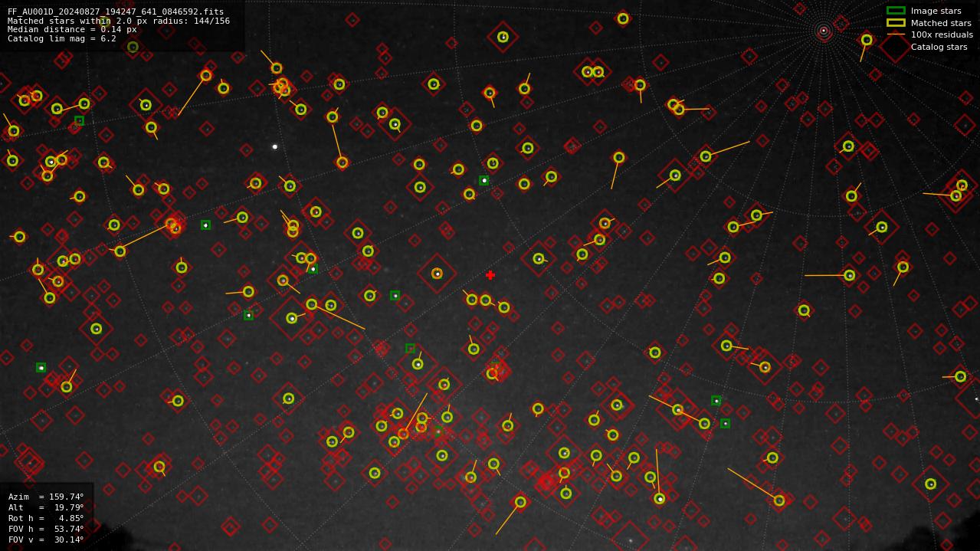The height and width of the screenshot is (551, 980).
Task: Click the 'Azim = 159.74°' readout
Action: 46,497
